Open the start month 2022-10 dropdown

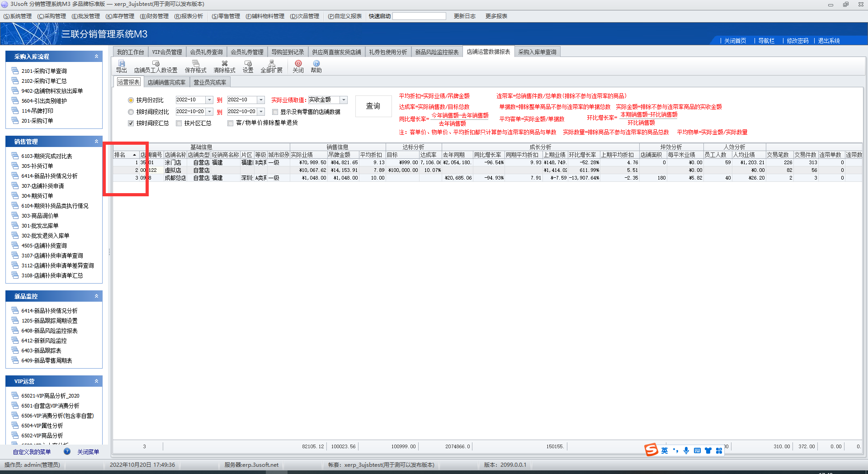(209, 100)
